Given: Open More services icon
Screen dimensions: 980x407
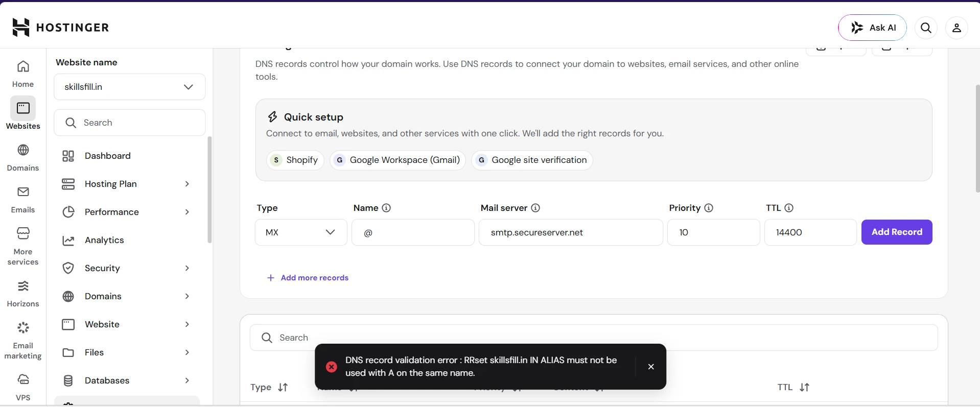Looking at the screenshot, I should pos(23,234).
